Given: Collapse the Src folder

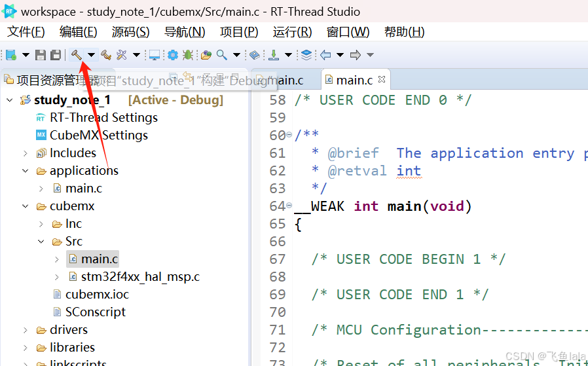Looking at the screenshot, I should click(x=41, y=242).
